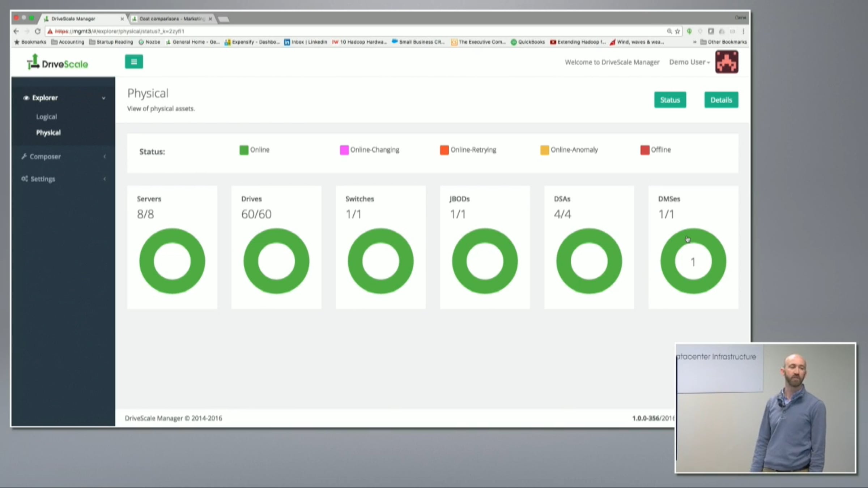The image size is (868, 488).
Task: Open the LinkedIn Inbox bookmark
Action: pyautogui.click(x=306, y=42)
